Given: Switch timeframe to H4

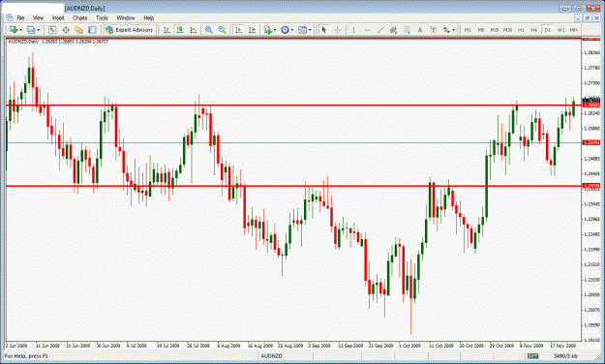Looking at the screenshot, I should 534,30.
